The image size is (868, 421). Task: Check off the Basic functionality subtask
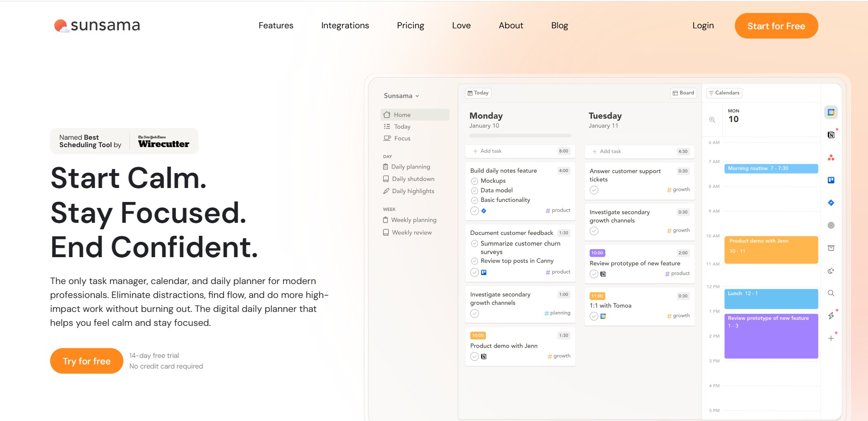tap(475, 201)
